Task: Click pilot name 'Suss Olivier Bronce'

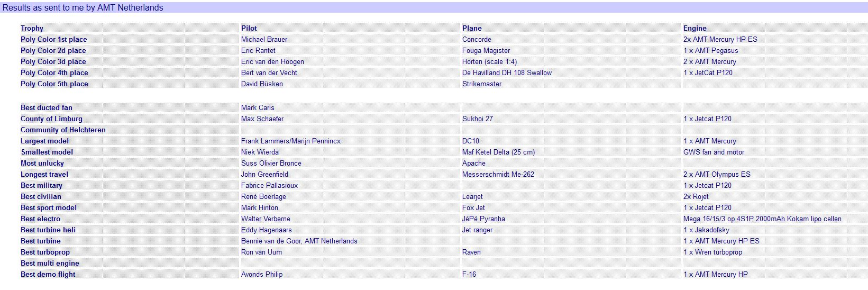Action: coord(271,163)
